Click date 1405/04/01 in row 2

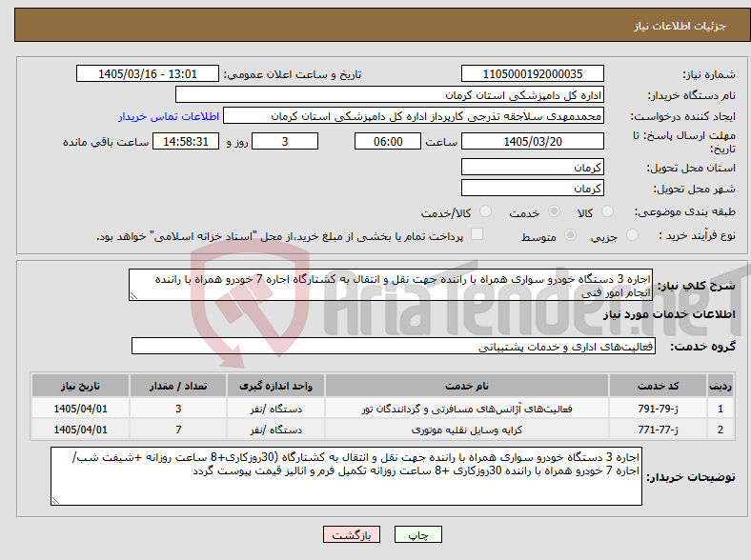coord(80,430)
